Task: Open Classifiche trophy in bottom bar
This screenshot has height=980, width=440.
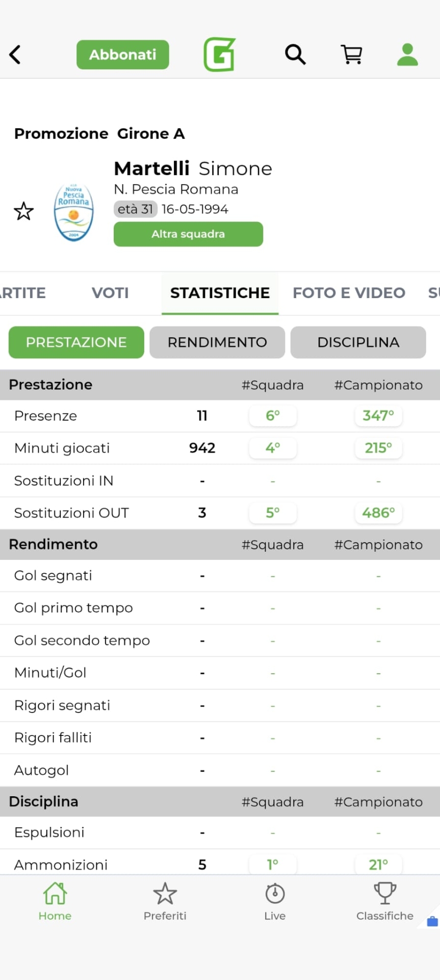Action: pos(385,901)
